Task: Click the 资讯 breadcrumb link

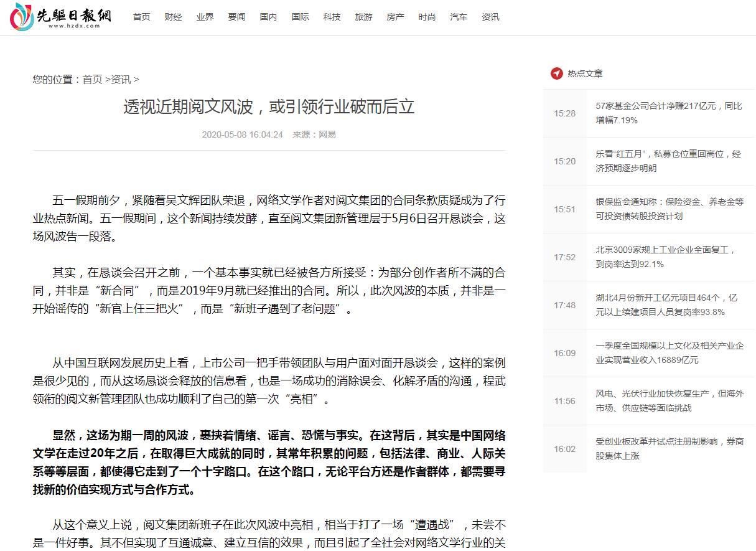Action: [121, 79]
